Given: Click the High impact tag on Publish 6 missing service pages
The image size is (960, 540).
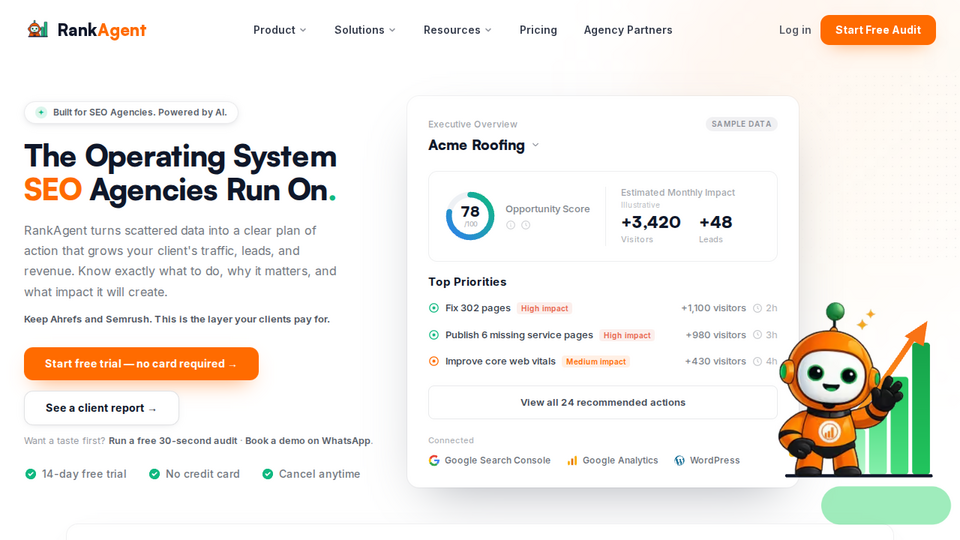Looking at the screenshot, I should pyautogui.click(x=627, y=336).
